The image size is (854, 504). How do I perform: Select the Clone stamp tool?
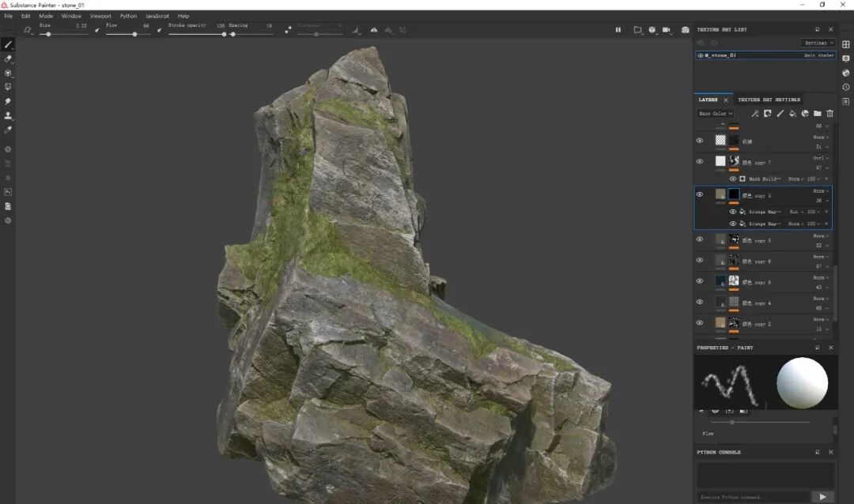coord(8,115)
